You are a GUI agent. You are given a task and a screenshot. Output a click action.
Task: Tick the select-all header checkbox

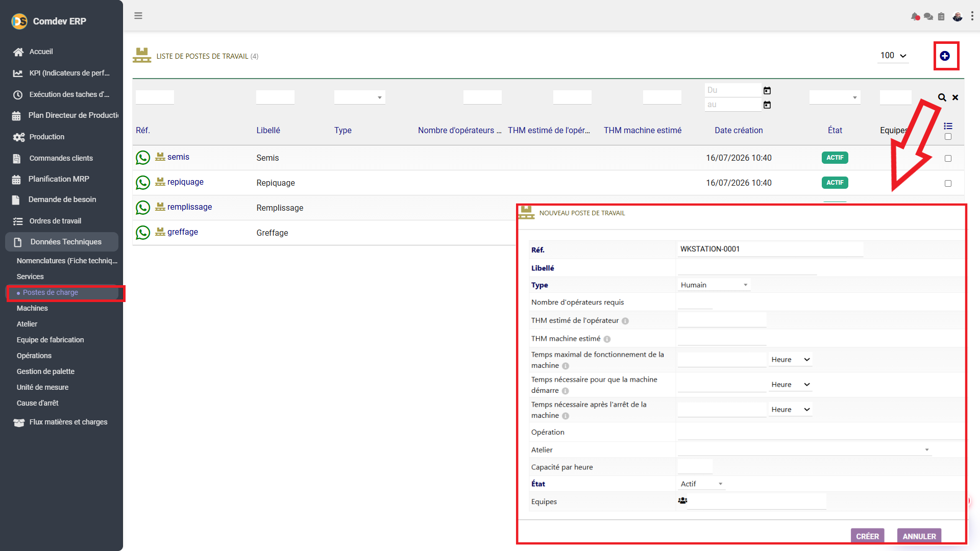tap(948, 137)
